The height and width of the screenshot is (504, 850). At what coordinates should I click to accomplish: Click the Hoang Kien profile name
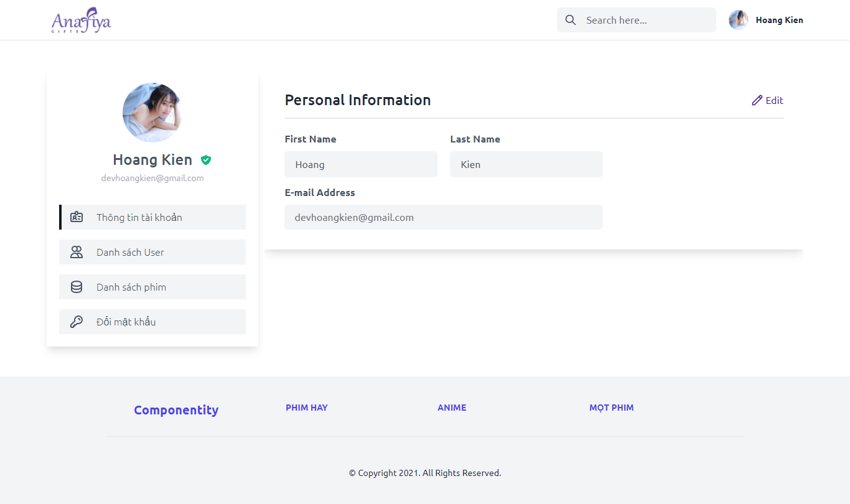pyautogui.click(x=152, y=160)
